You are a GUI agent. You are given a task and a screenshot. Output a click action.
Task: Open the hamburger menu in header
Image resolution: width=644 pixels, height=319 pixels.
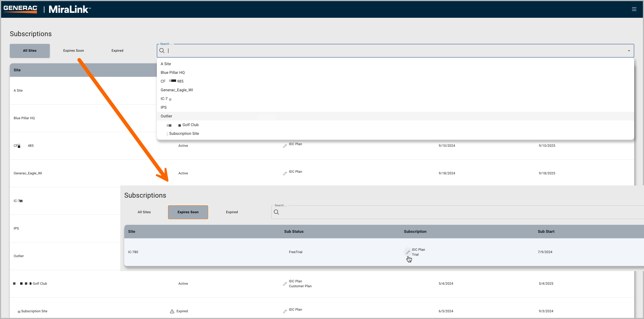coord(634,9)
